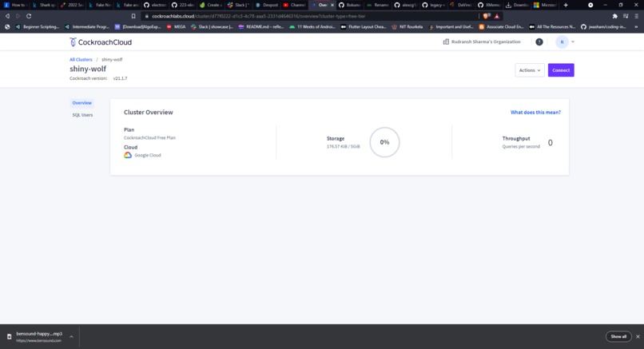The image size is (644, 349).
Task: Open the playlist/media control icon
Action: click(x=626, y=16)
